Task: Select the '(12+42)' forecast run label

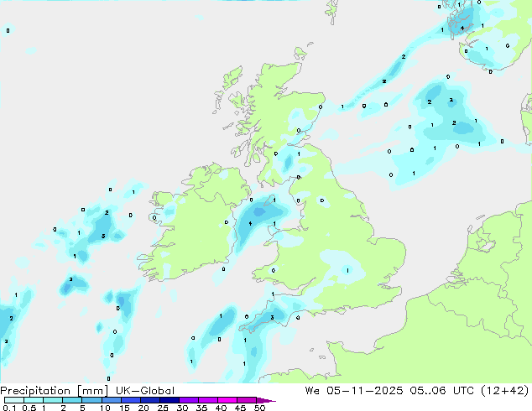Action: 504,391
